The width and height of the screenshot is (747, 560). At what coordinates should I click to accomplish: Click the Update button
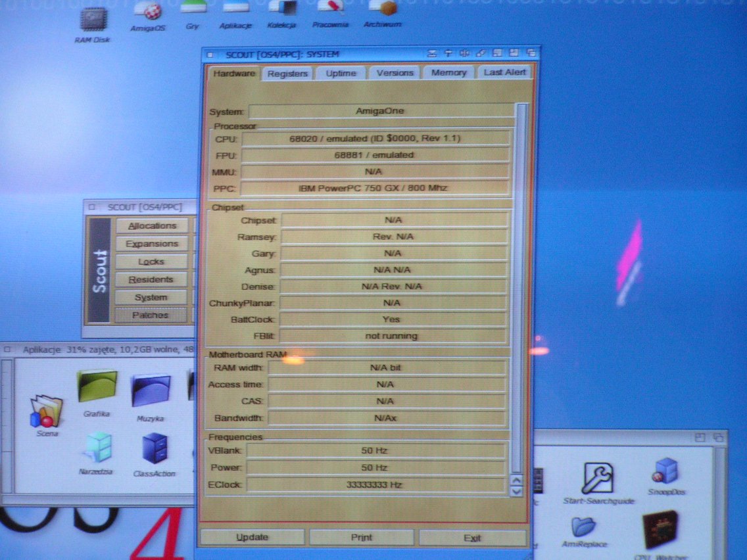pos(252,537)
